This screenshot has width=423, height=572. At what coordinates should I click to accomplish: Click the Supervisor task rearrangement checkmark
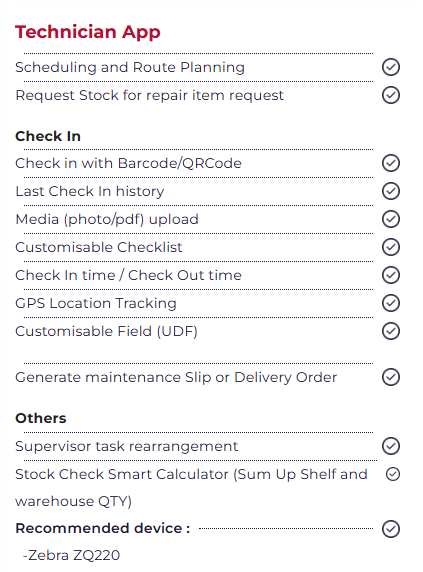[x=391, y=446]
